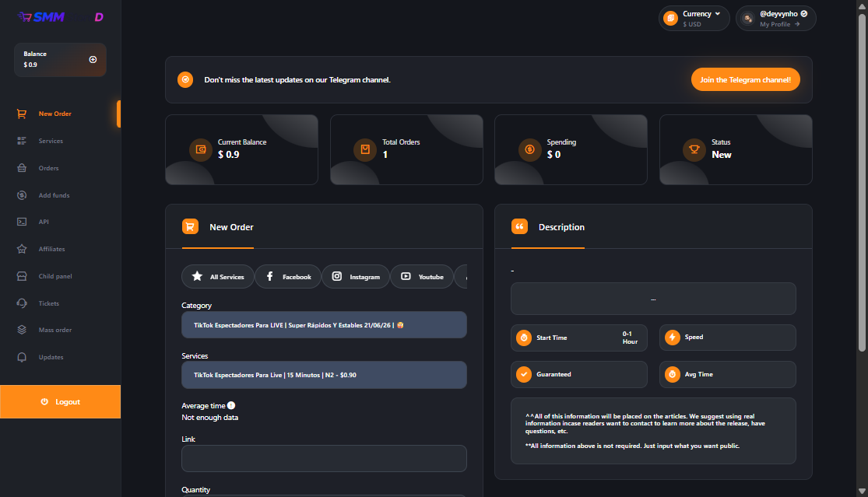Image resolution: width=868 pixels, height=497 pixels.
Task: Open Affiliates in the sidebar
Action: pos(52,249)
